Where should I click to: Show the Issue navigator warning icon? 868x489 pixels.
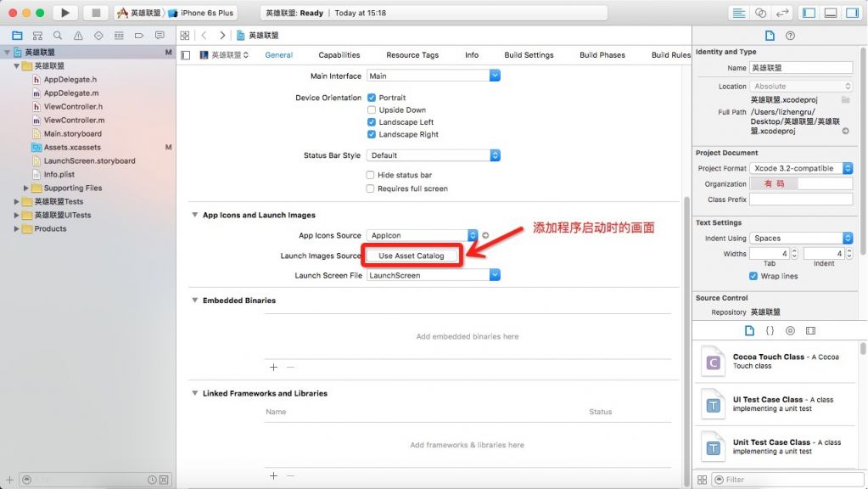(x=78, y=36)
